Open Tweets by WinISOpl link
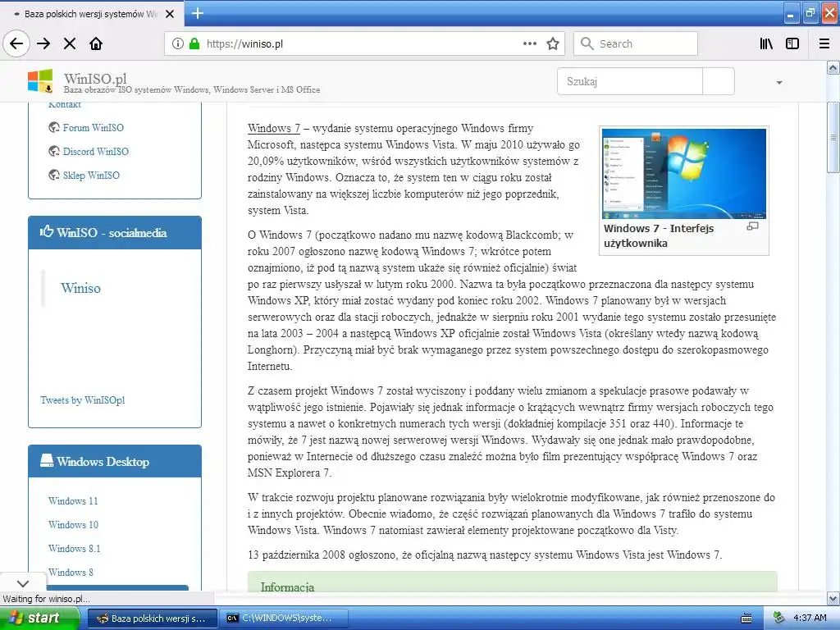Viewport: 840px width, 630px height. (83, 400)
